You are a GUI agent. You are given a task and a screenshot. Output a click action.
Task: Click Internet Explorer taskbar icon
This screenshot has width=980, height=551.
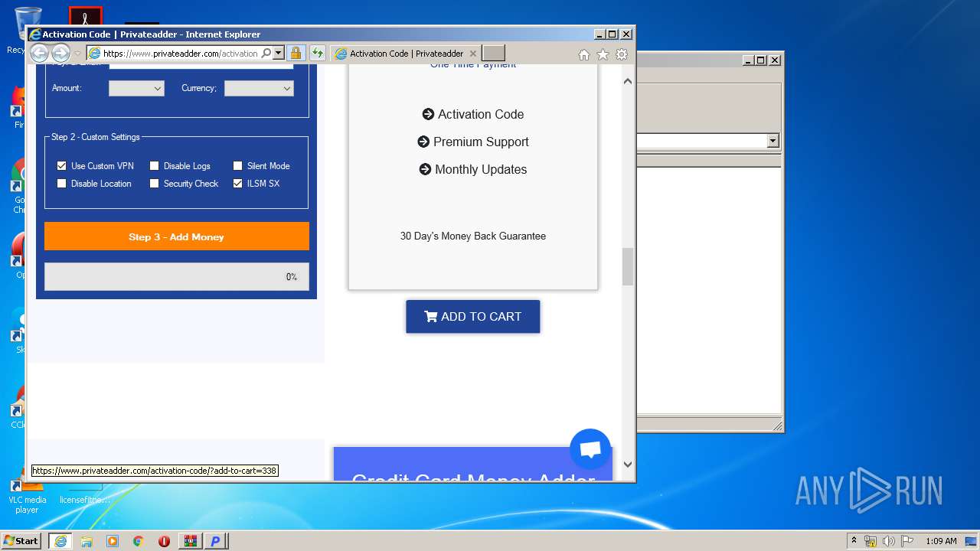(x=60, y=541)
